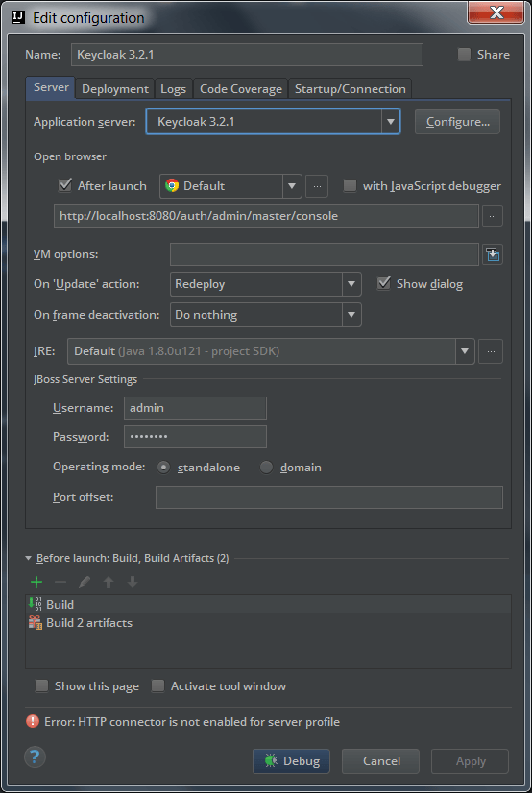532x793 pixels.
Task: Click the move-up arrow icon
Action: tap(109, 582)
